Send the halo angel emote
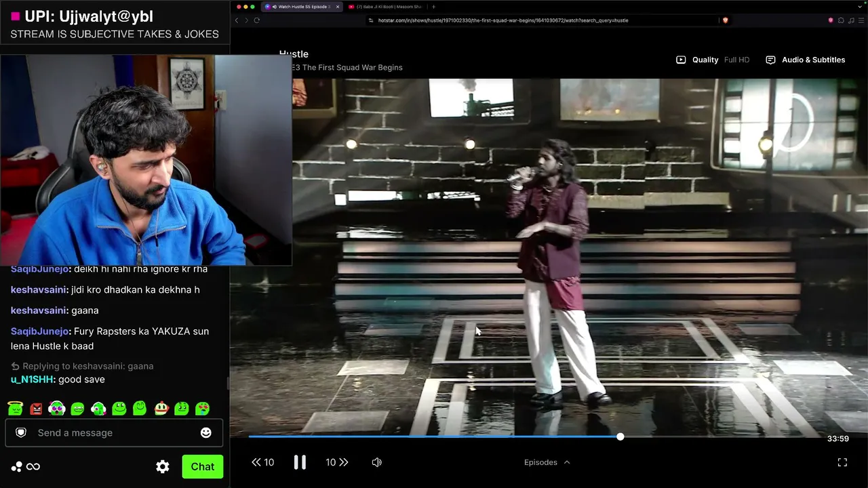Image resolution: width=868 pixels, height=488 pixels. point(15,409)
